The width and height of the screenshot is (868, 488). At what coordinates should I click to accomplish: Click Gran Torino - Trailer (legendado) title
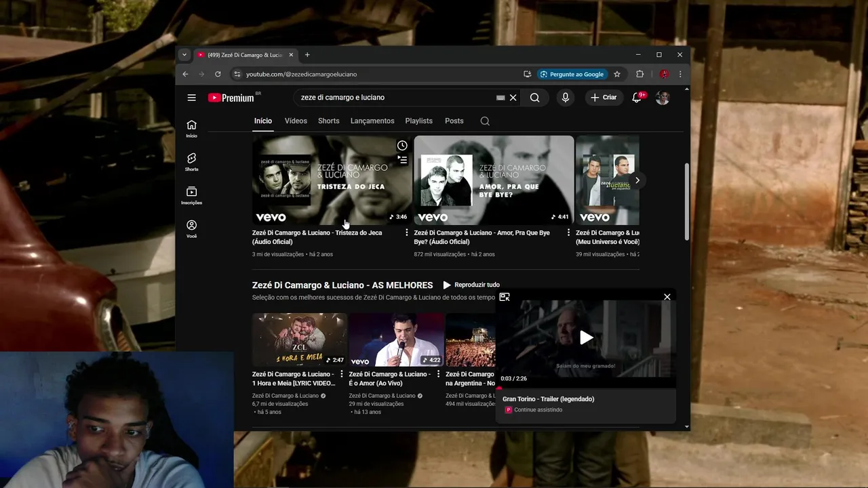(548, 399)
